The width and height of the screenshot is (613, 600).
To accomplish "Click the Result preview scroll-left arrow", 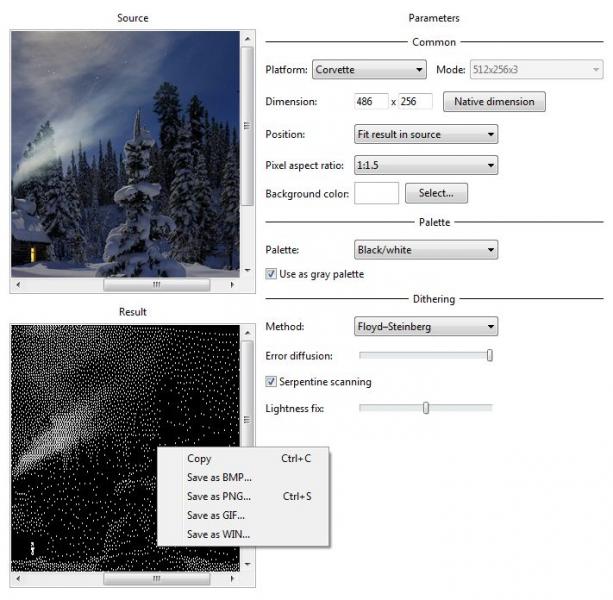I will coord(17,578).
